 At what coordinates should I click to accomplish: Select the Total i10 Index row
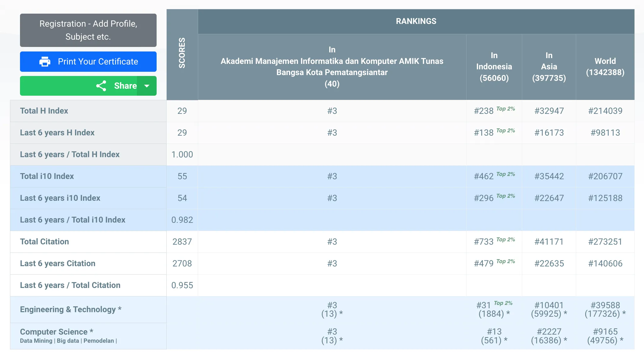tap(47, 176)
